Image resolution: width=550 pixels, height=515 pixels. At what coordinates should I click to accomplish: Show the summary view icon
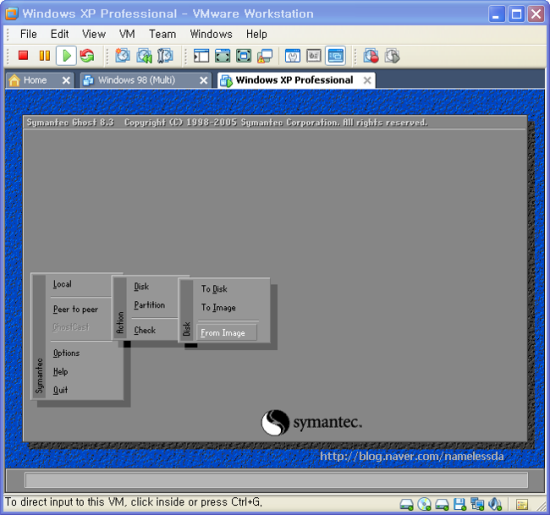point(293,55)
